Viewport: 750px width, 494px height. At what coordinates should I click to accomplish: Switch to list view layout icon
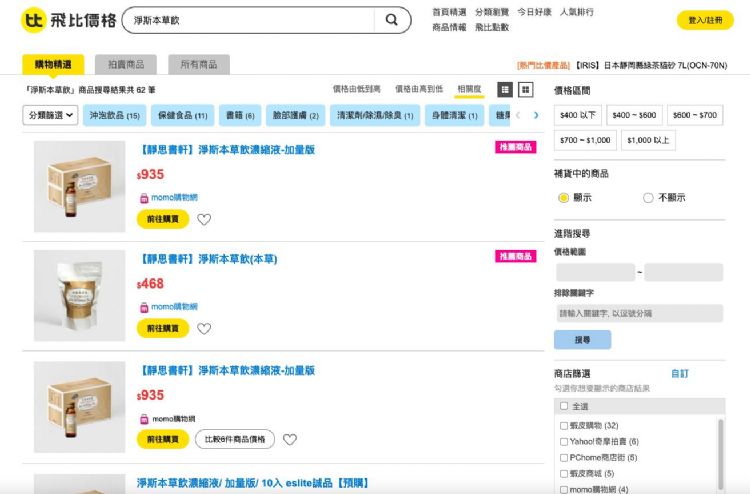pyautogui.click(x=505, y=89)
